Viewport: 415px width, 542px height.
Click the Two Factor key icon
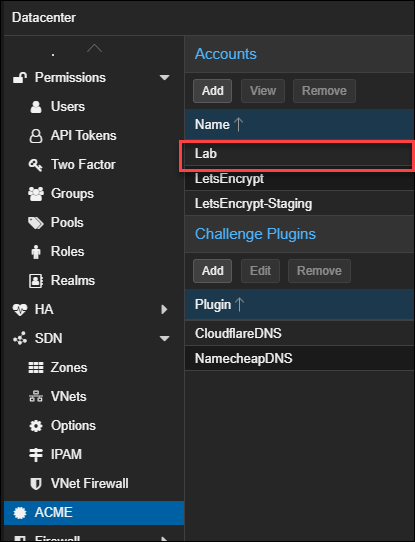tap(36, 165)
